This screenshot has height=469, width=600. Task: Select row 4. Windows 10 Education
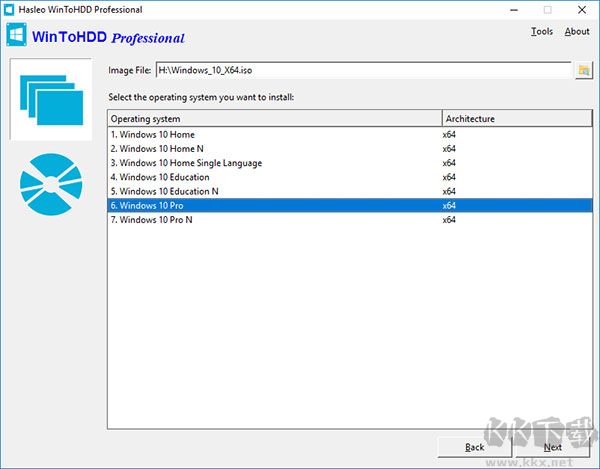[x=350, y=177]
